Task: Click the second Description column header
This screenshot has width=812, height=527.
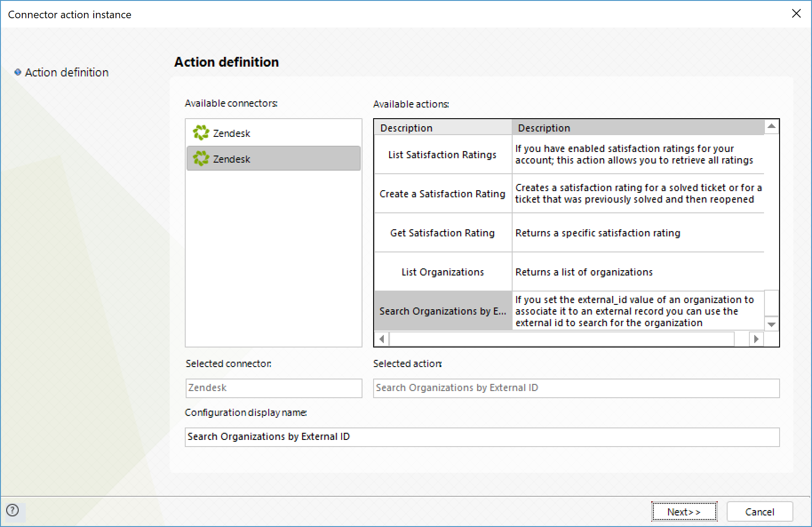Action: (638, 128)
